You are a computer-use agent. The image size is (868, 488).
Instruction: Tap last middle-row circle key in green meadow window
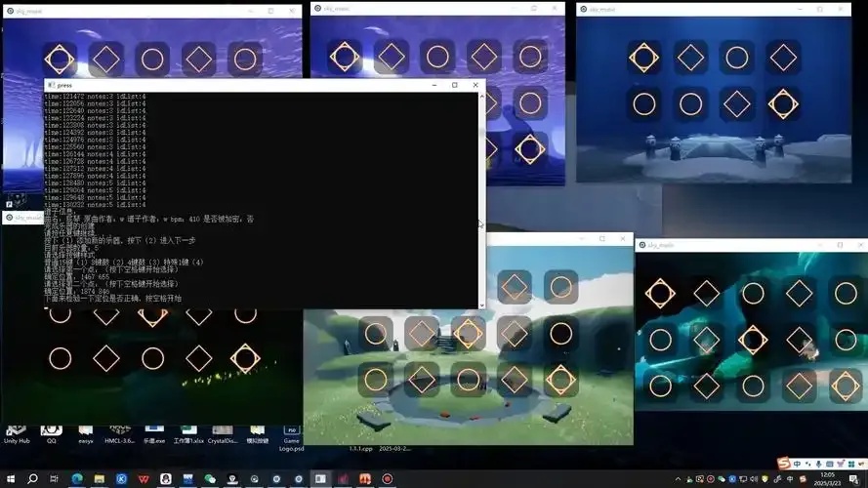click(x=560, y=334)
